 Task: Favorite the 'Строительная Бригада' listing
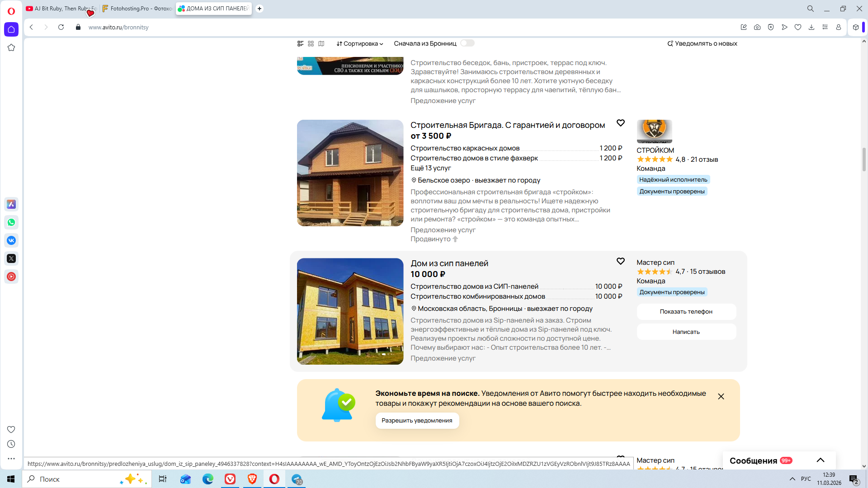tap(621, 123)
